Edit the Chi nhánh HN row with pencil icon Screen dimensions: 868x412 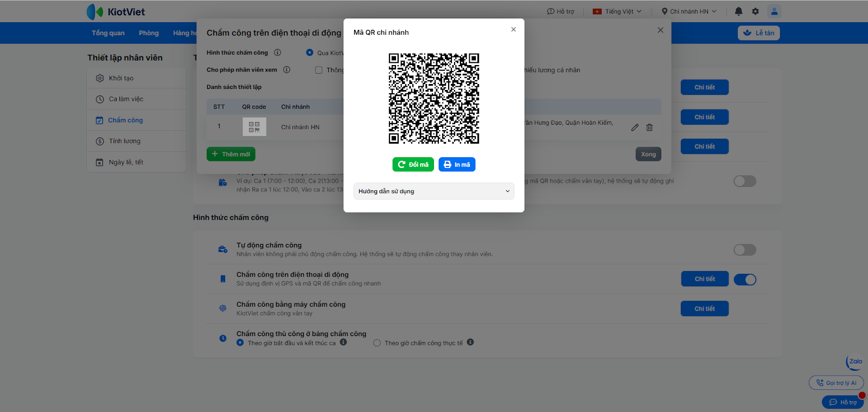(x=635, y=127)
